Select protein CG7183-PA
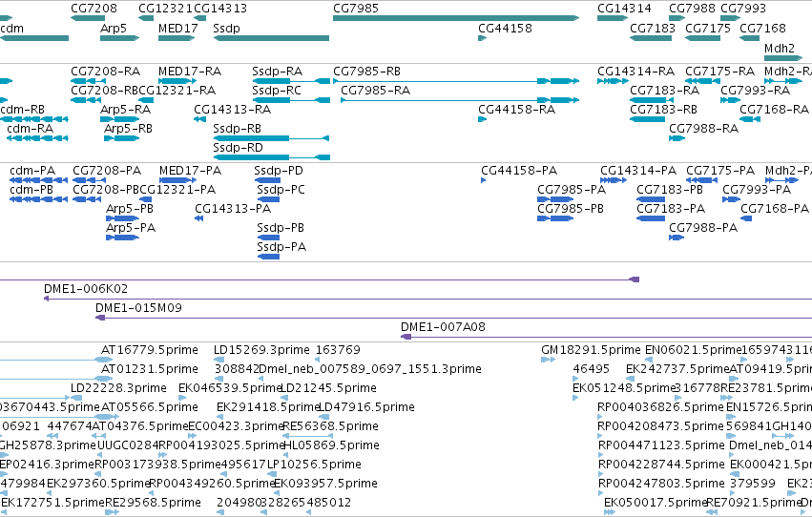 point(651,218)
